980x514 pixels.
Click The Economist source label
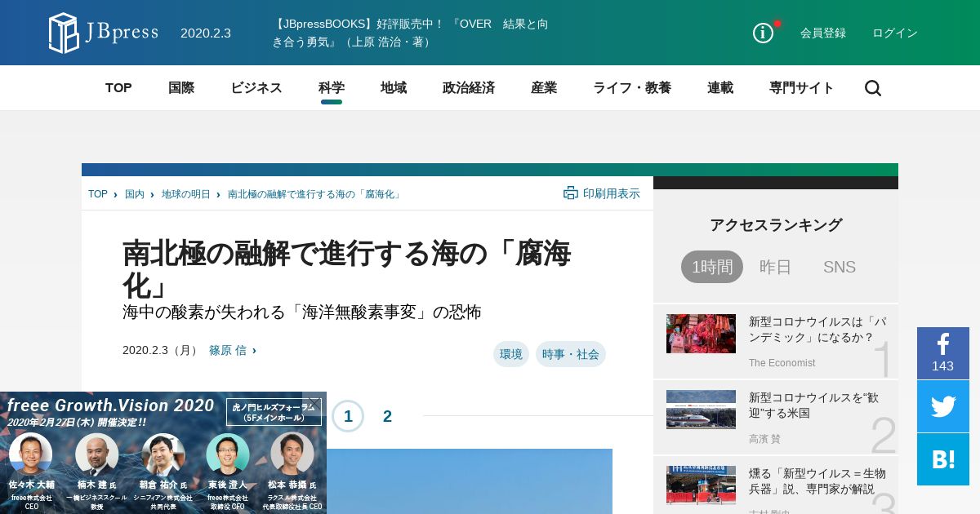tap(782, 363)
